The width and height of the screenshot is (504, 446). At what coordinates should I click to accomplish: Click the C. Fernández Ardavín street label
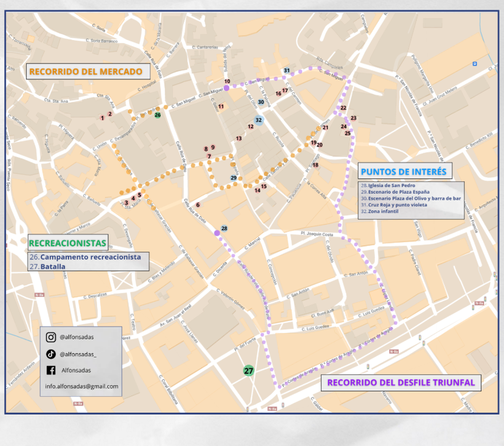20,375
